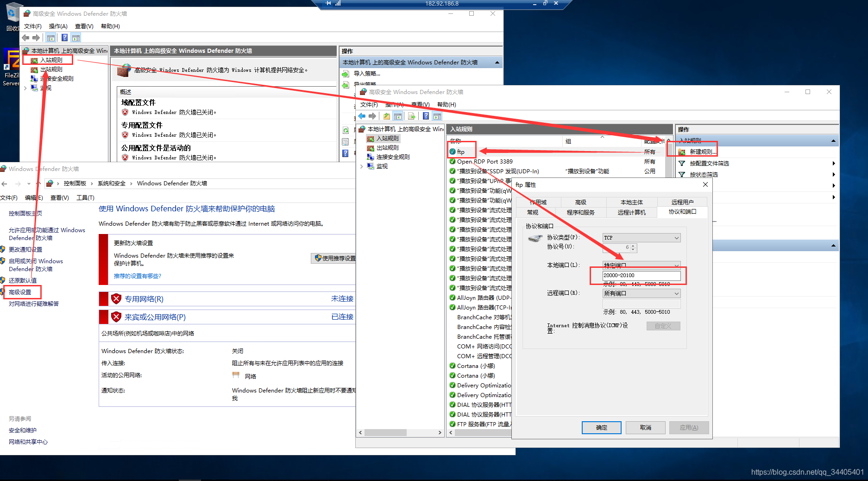Screen dimensions: 868x481
Task: Open submenu arrow of 按状态筛选
Action: pos(833,174)
